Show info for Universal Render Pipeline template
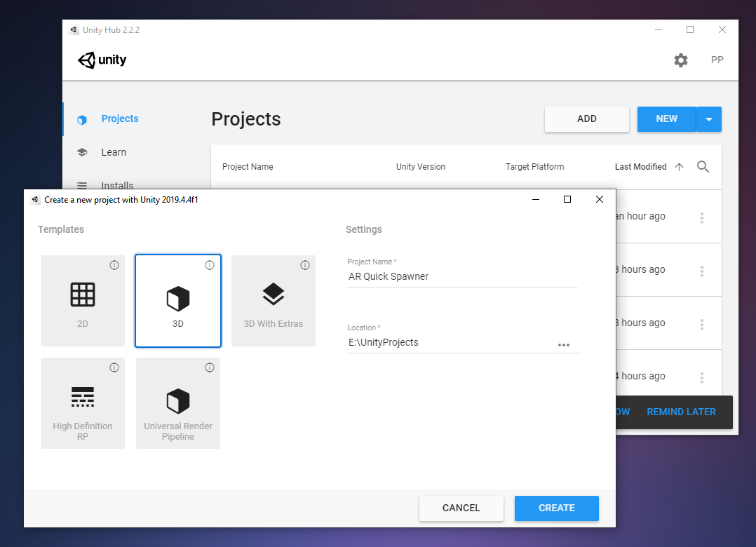 [x=210, y=367]
